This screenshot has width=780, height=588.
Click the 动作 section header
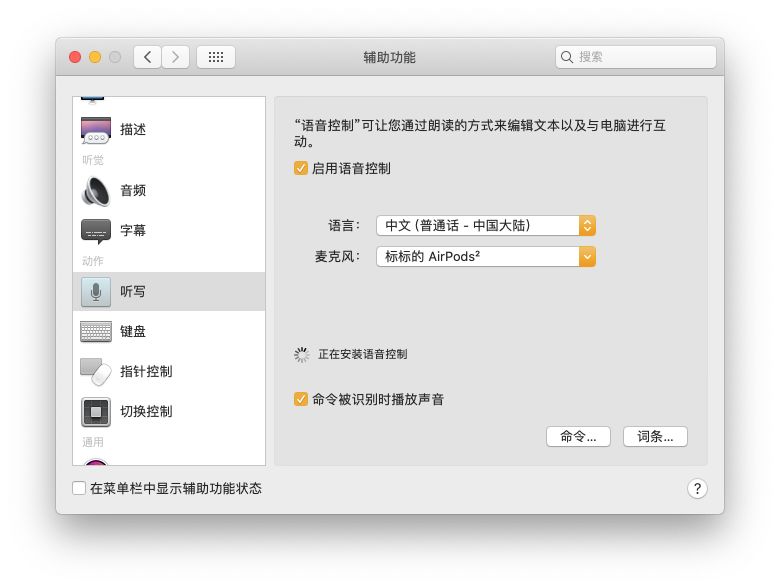coord(93,261)
